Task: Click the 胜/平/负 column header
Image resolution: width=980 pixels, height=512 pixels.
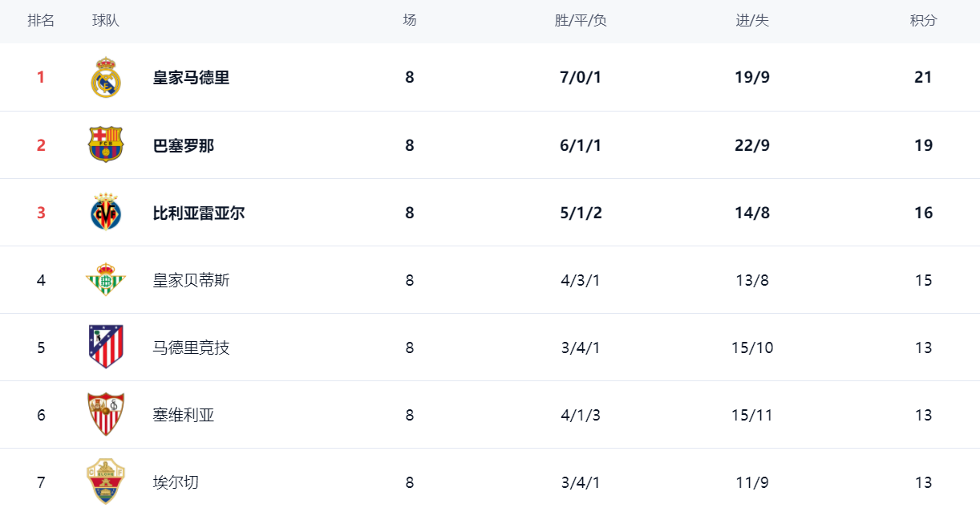Action: click(581, 21)
